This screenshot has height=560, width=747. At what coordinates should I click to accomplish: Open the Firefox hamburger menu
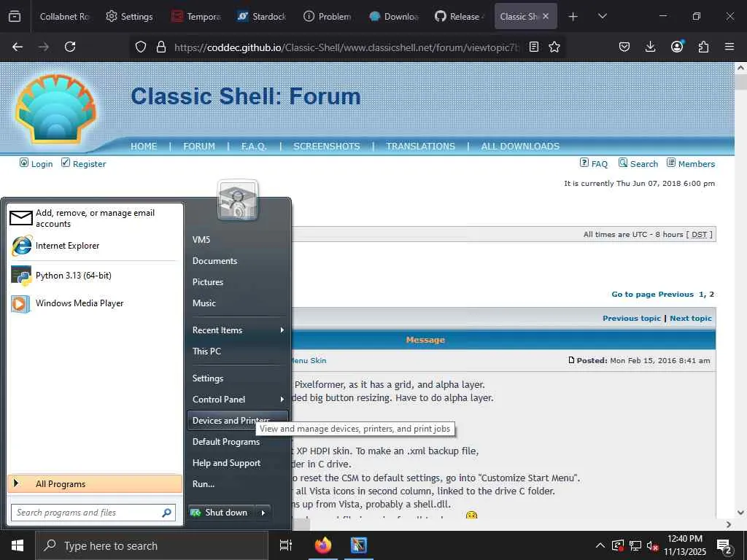tap(729, 47)
